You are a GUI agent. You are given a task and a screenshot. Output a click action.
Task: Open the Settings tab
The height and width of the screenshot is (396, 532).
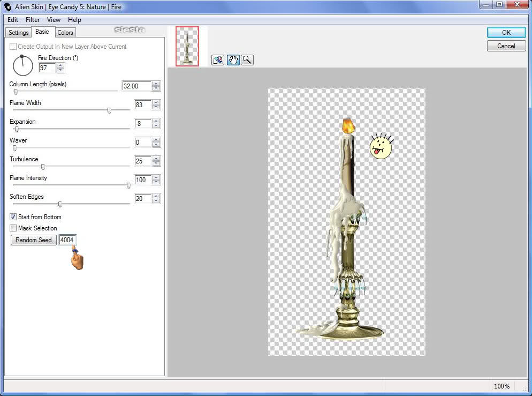click(x=18, y=33)
